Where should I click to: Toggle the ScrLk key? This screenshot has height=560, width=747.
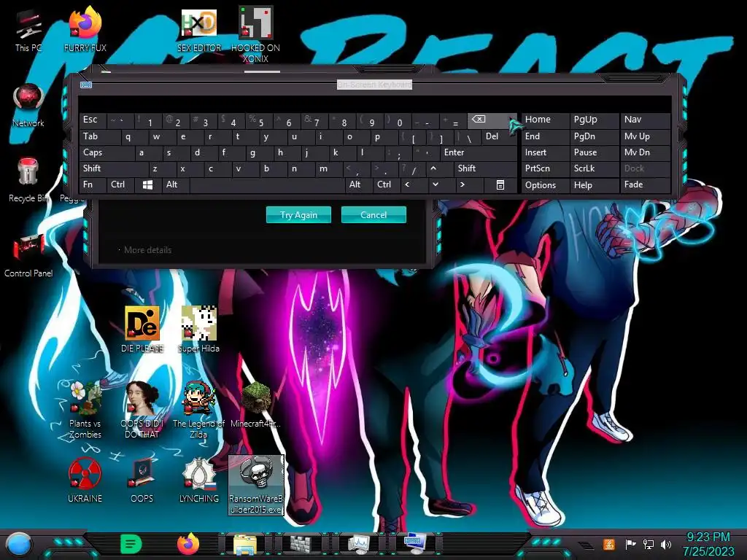click(x=594, y=168)
